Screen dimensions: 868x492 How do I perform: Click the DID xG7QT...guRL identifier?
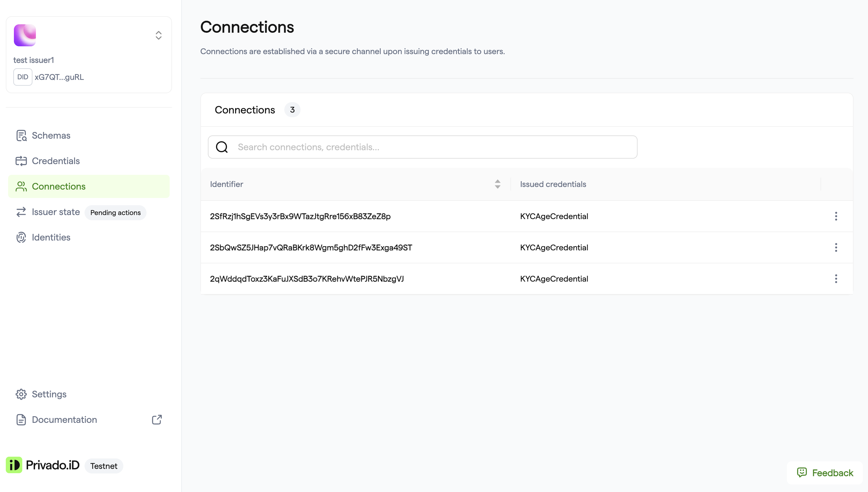coord(49,77)
